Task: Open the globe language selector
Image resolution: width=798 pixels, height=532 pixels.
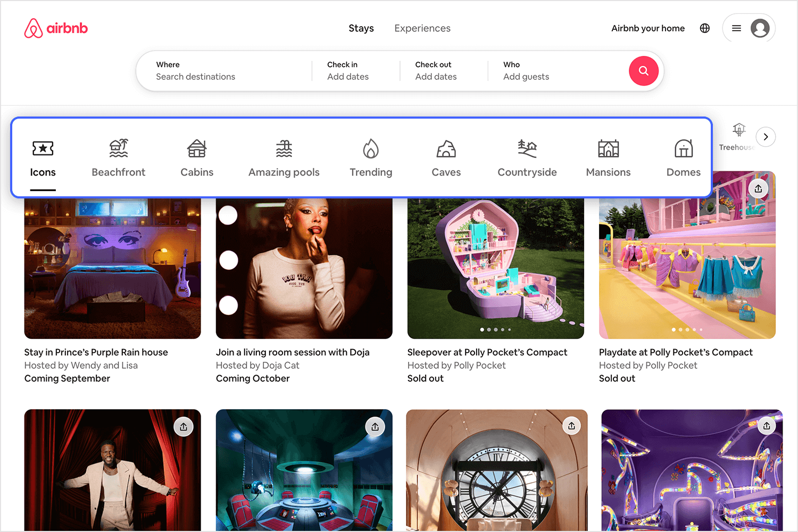Action: click(705, 28)
